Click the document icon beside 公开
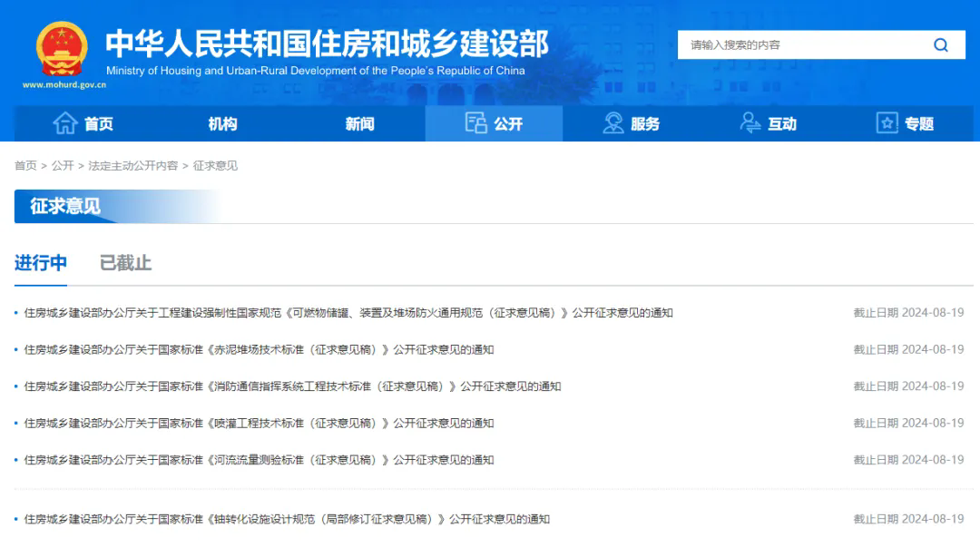 pos(475,123)
